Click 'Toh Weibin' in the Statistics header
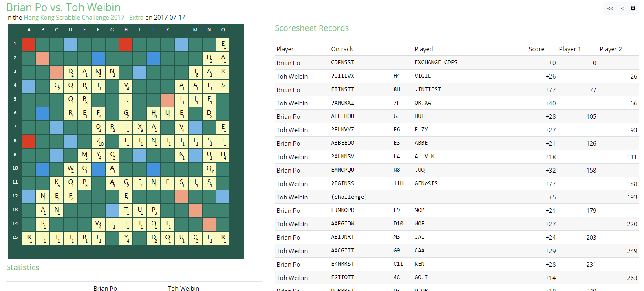644x291 pixels. 183,288
